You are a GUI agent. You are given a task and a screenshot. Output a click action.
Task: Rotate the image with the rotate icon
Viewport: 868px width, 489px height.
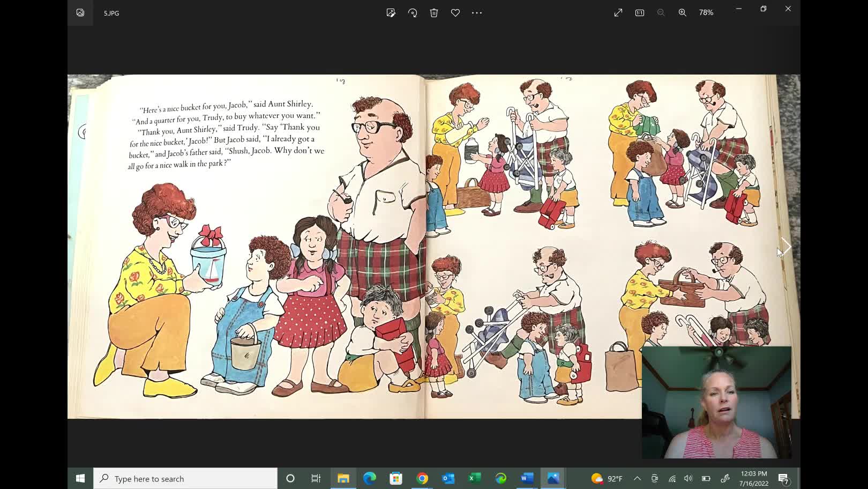[413, 13]
